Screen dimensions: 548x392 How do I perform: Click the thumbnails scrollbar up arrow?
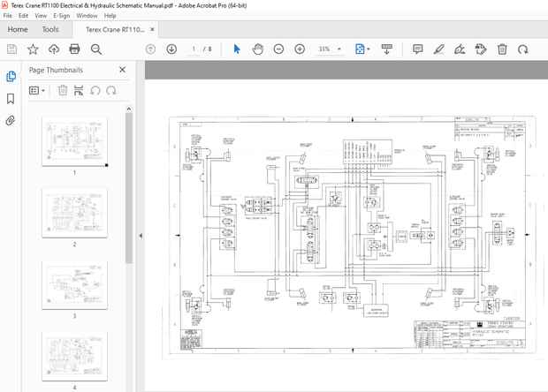click(x=129, y=109)
